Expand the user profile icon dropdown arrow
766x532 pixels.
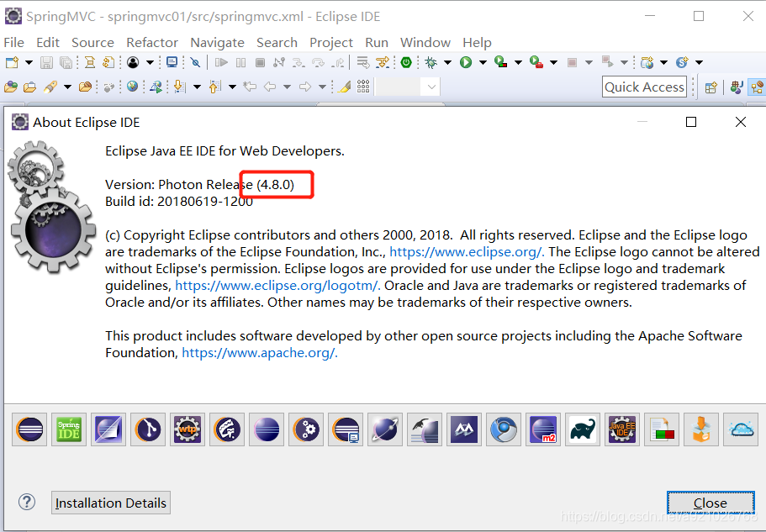(x=150, y=62)
